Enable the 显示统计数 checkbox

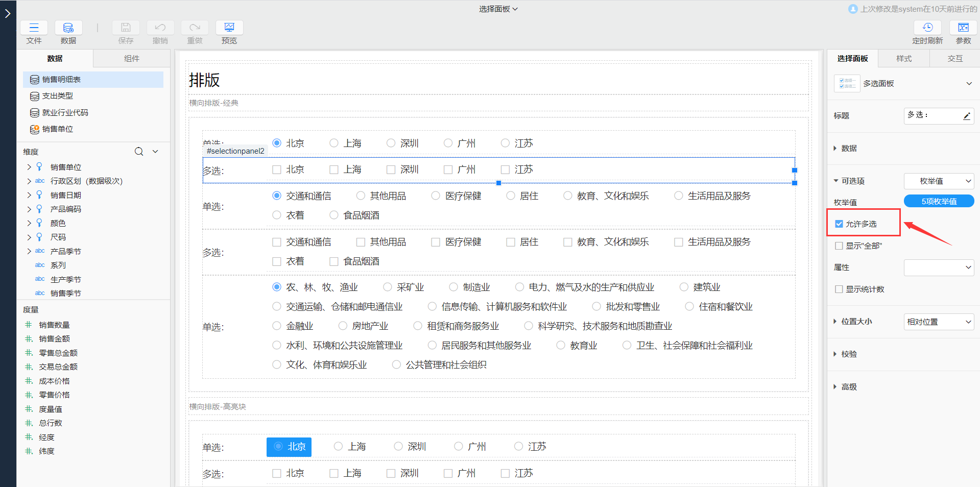pyautogui.click(x=839, y=289)
